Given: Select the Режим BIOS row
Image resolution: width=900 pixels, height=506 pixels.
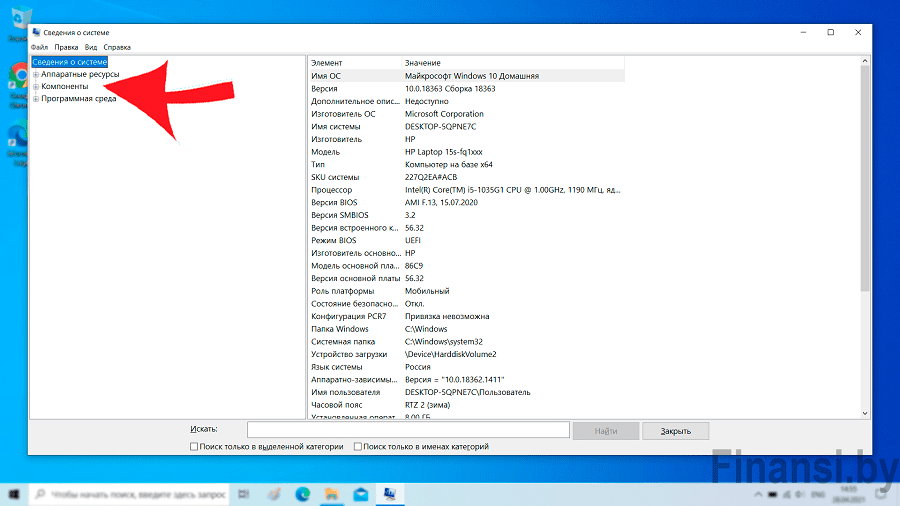Looking at the screenshot, I should [x=466, y=240].
